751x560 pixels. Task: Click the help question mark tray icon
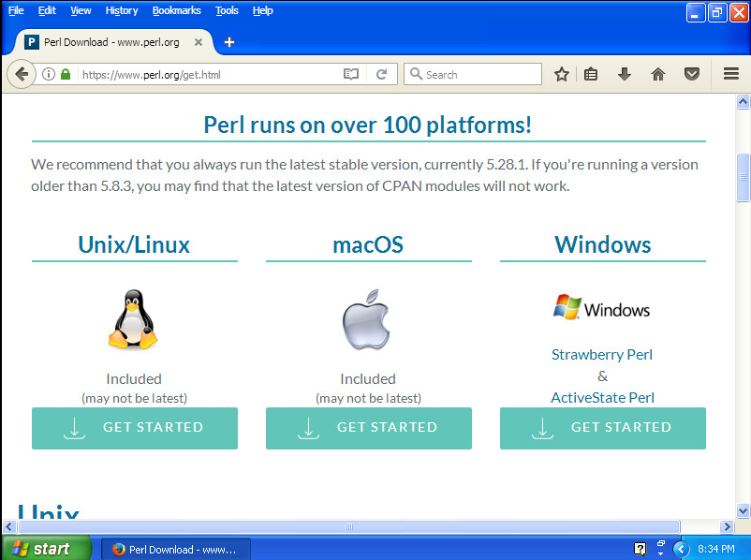[640, 549]
